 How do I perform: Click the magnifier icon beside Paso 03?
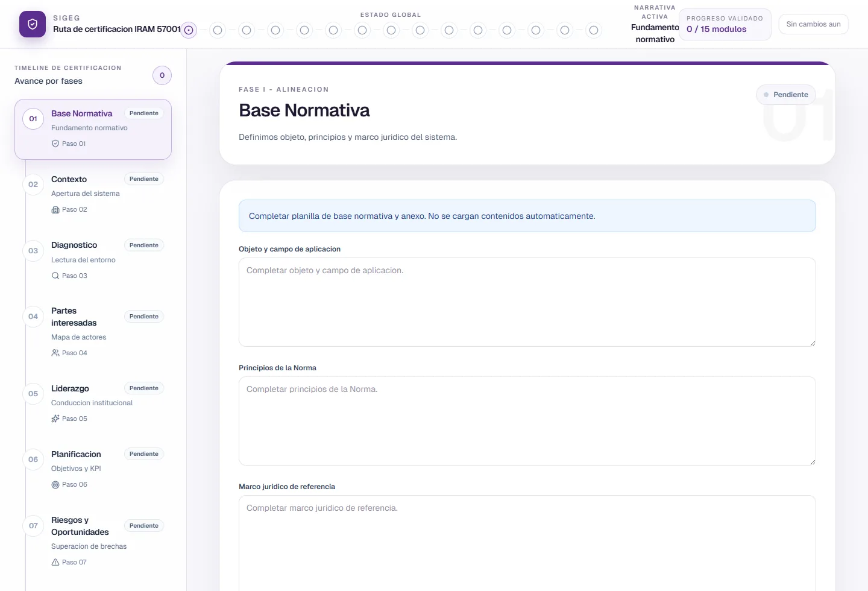[55, 276]
